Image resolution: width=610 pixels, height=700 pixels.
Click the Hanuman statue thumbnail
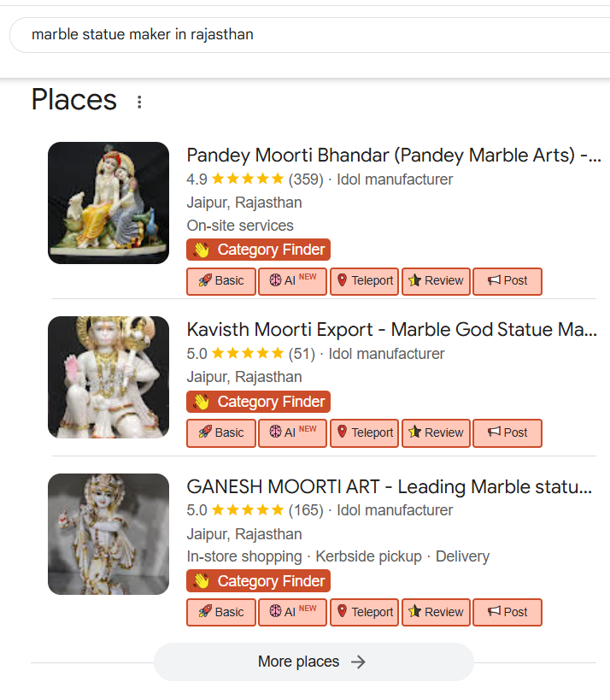click(x=109, y=377)
